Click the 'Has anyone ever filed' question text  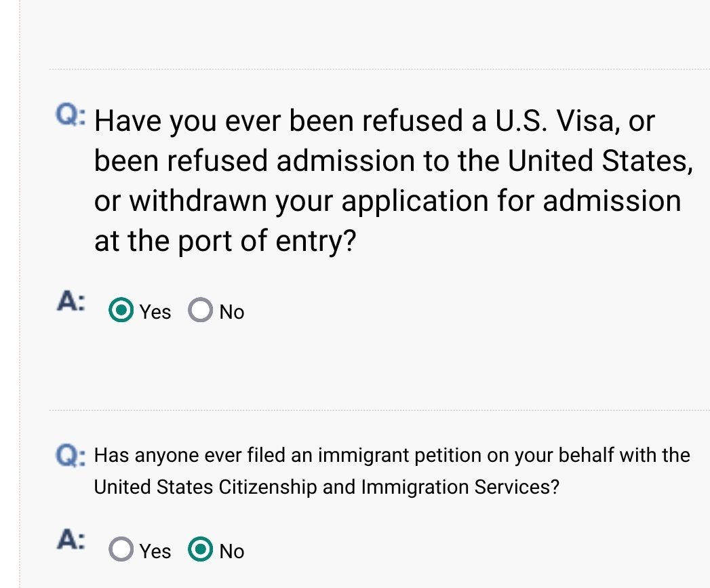[392, 471]
